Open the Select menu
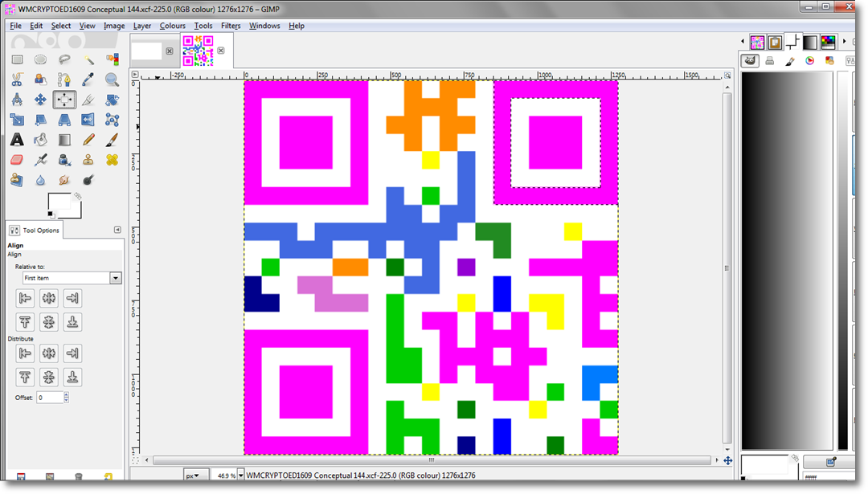The image size is (868, 494). (61, 26)
